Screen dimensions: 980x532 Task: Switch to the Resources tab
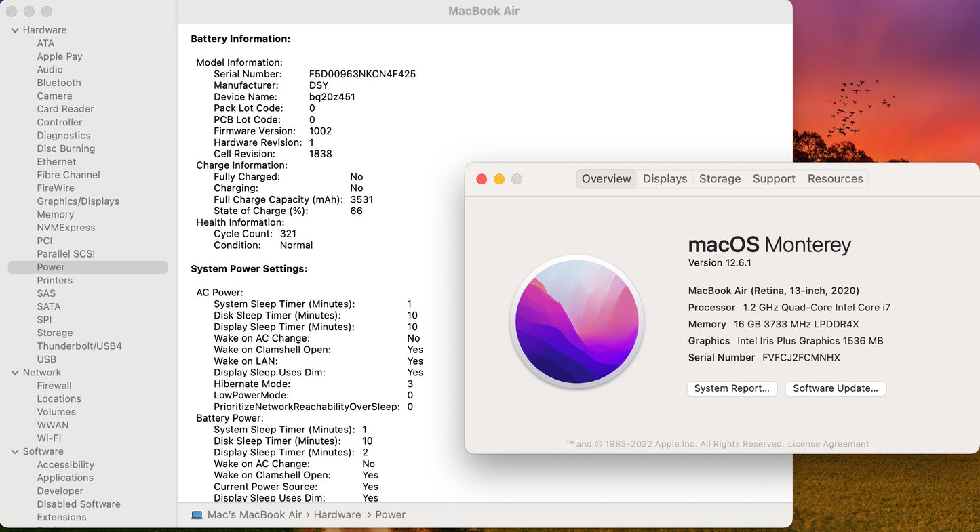(835, 178)
